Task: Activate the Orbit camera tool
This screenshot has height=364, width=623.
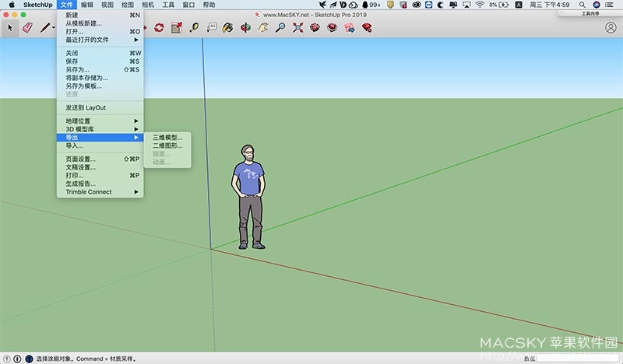Action: (245, 28)
